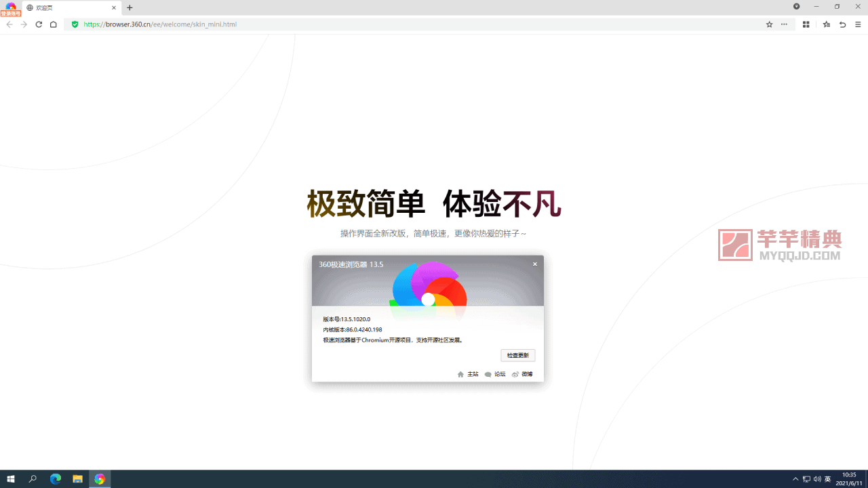
Task: Open the 微博 link in dialog
Action: point(522,374)
